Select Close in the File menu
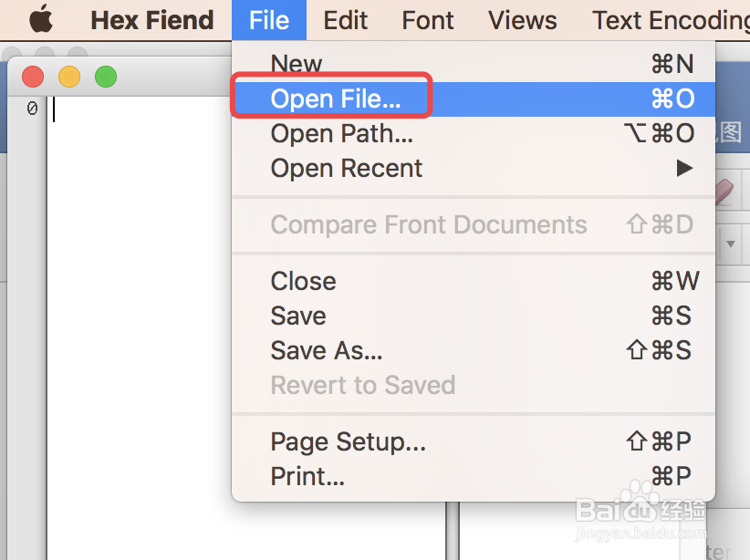The width and height of the screenshot is (750, 560). click(x=303, y=281)
